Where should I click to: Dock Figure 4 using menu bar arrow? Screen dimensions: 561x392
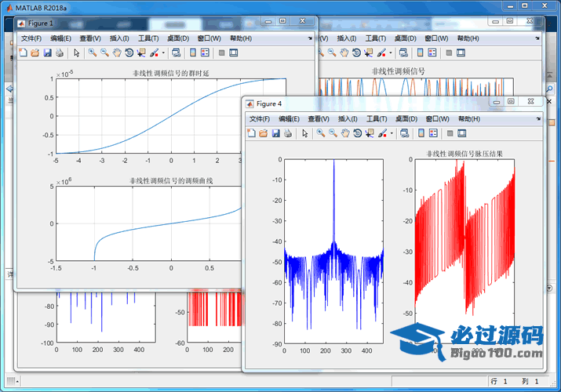pyautogui.click(x=538, y=118)
